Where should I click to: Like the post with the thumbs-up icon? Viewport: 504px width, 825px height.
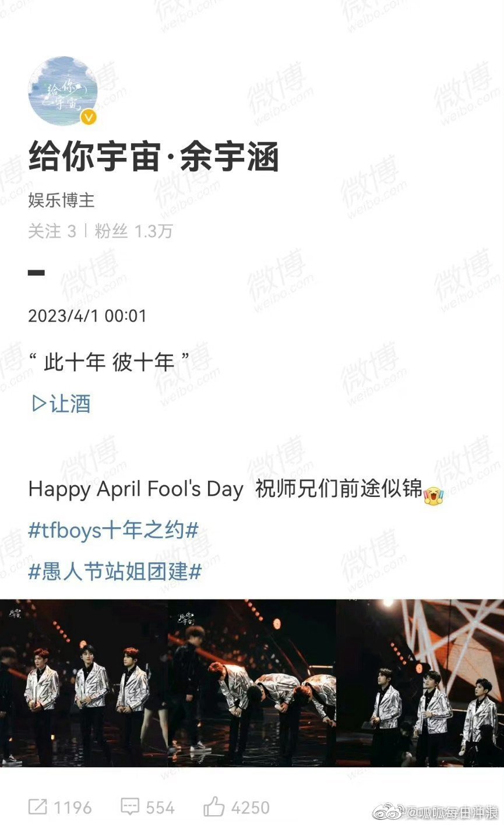click(x=214, y=806)
